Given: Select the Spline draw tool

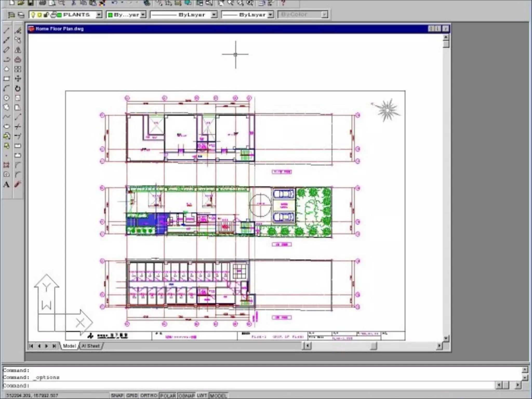Looking at the screenshot, I should click(6, 117).
